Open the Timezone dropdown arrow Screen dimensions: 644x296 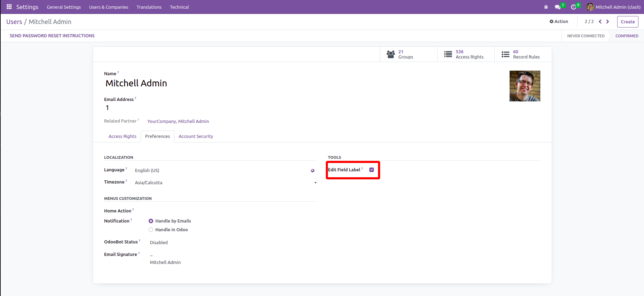[315, 183]
